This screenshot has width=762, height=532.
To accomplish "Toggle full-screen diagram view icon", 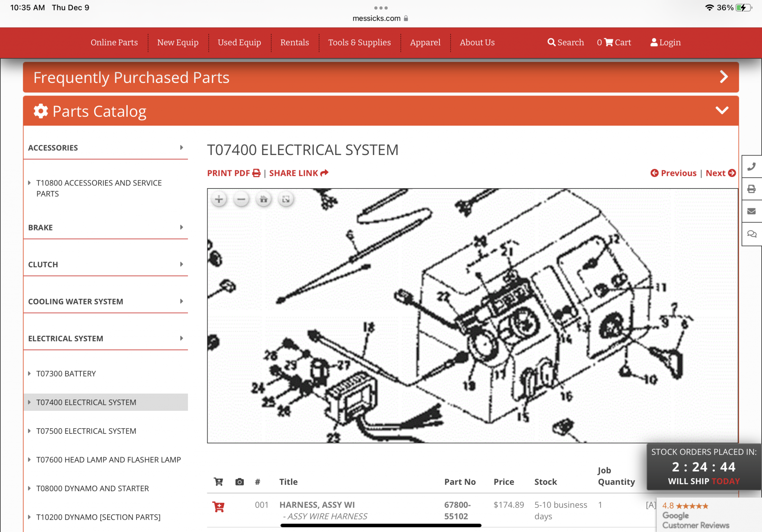I will [x=286, y=200].
